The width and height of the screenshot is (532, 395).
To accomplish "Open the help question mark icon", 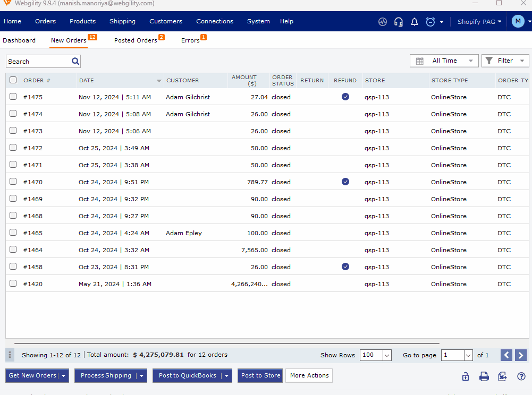I will [x=521, y=376].
